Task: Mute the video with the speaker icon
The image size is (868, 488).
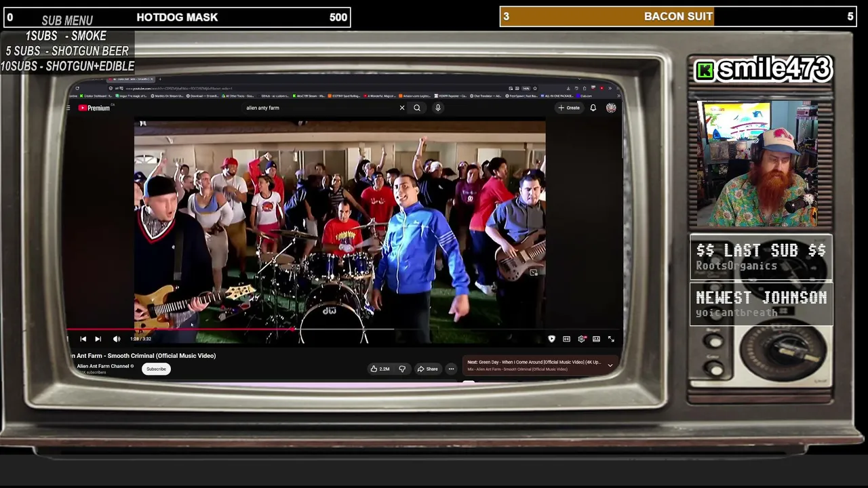Action: (x=116, y=339)
